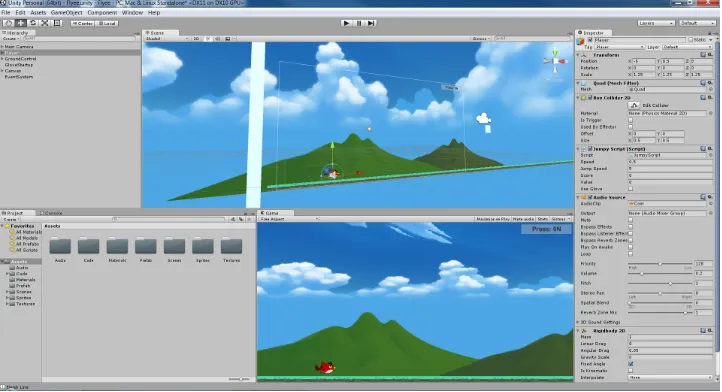Enable Play On Awake checkbox
This screenshot has width=722, height=392.
[630, 247]
